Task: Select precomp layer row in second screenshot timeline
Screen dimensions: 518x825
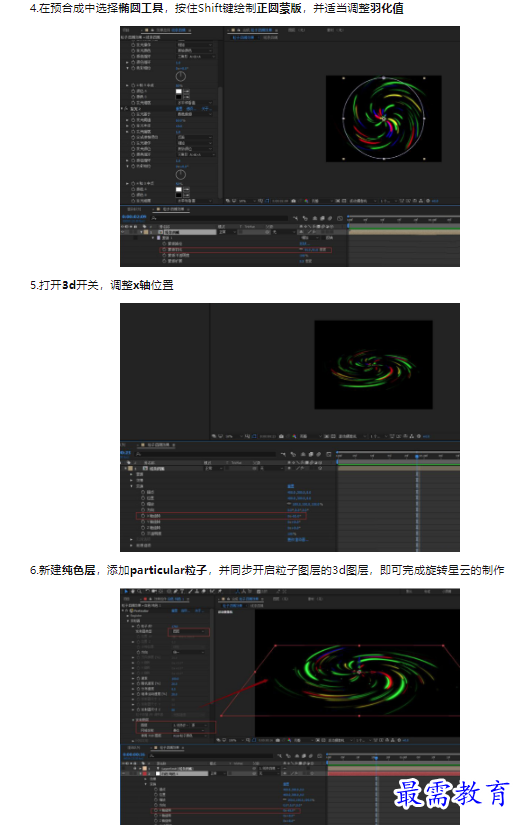Action: (x=229, y=468)
